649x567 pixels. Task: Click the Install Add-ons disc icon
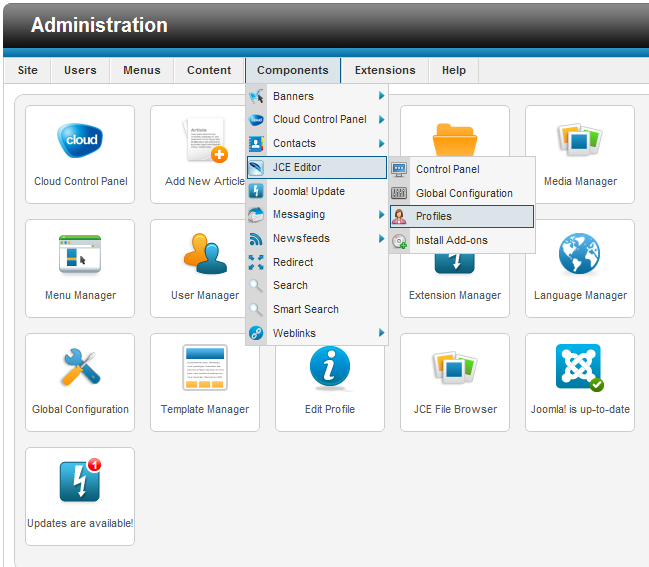(x=399, y=241)
